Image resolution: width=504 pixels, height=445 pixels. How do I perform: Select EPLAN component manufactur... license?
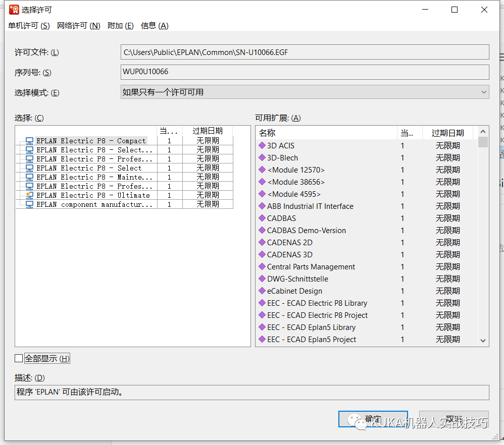click(94, 204)
